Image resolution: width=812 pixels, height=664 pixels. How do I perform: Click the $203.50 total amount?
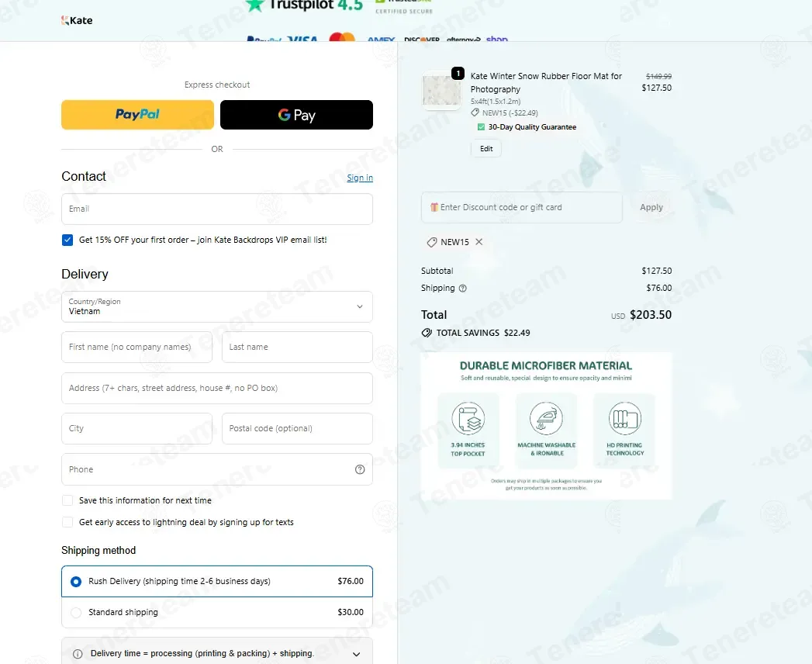[651, 315]
